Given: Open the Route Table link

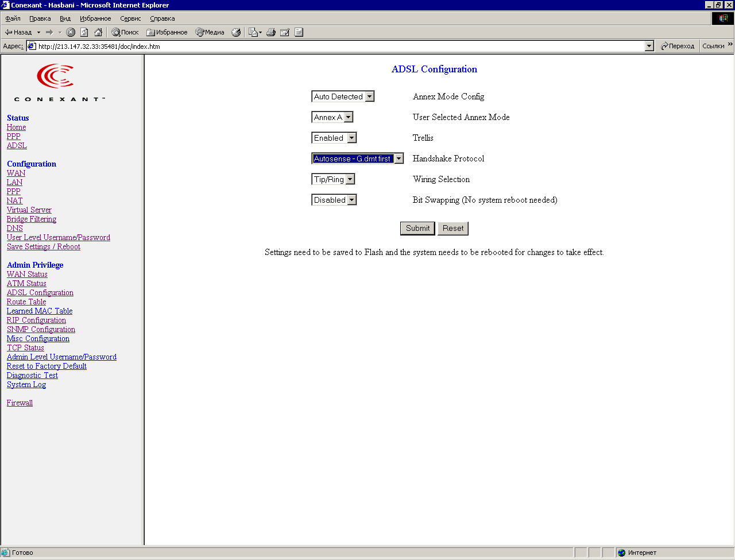Looking at the screenshot, I should click(26, 302).
